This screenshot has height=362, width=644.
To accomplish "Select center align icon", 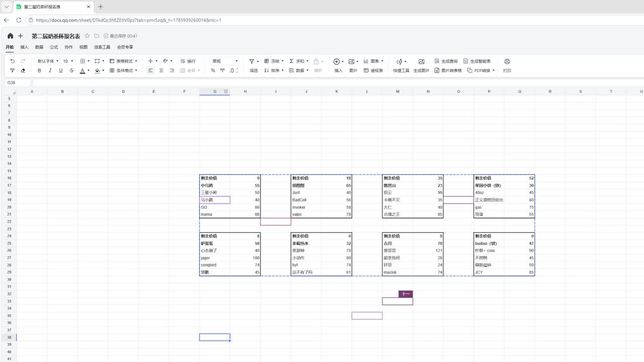I will [161, 71].
